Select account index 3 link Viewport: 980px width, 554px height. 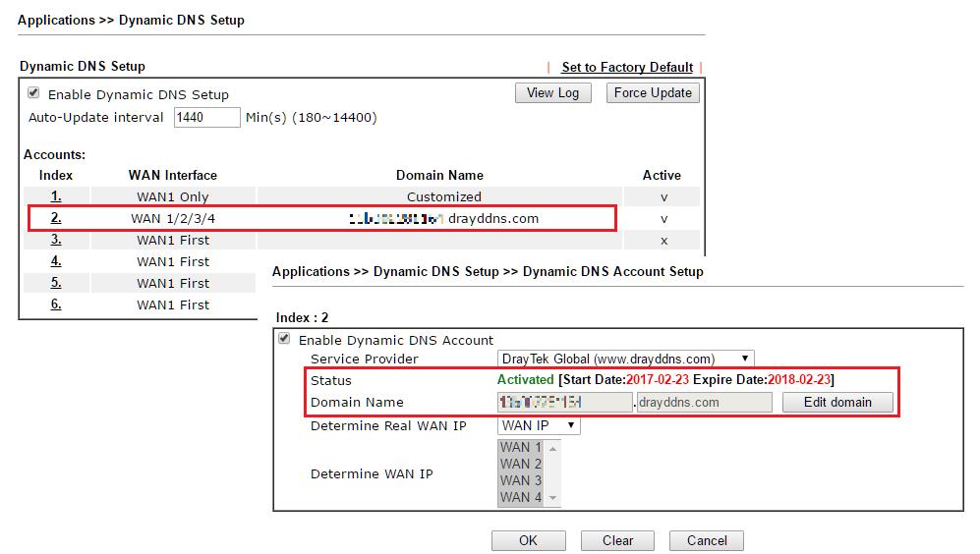pyautogui.click(x=56, y=240)
